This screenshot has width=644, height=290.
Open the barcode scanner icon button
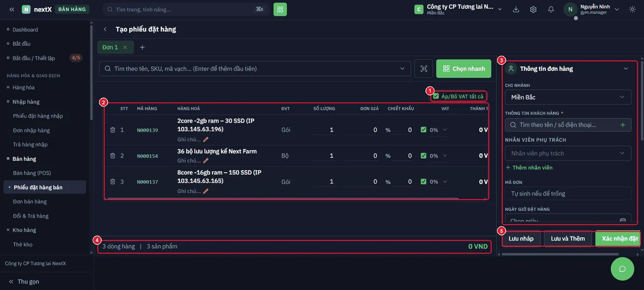424,69
